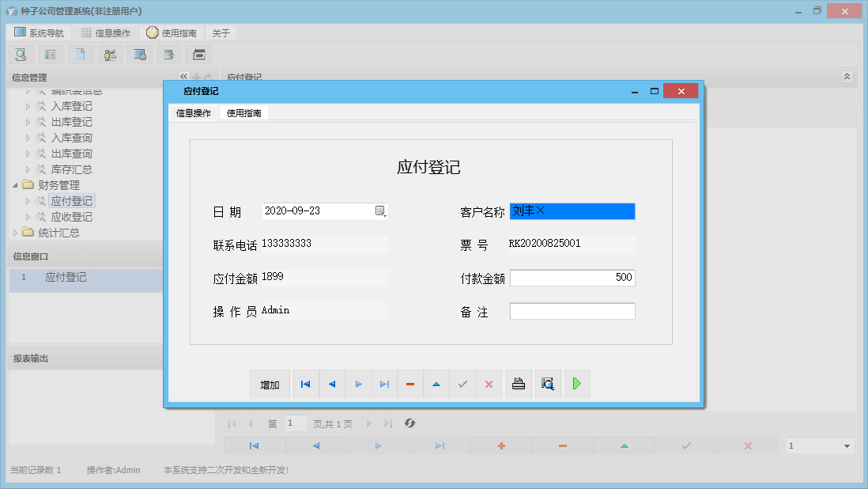Print the record using the printer icon
The height and width of the screenshot is (489, 868).
pos(518,384)
